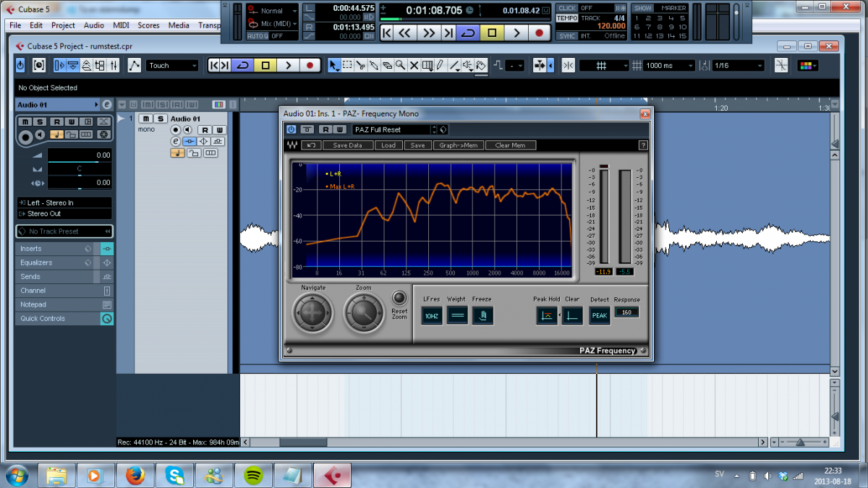
Task: Open Edit Channel Settings in Inspector header
Action: tap(106, 105)
